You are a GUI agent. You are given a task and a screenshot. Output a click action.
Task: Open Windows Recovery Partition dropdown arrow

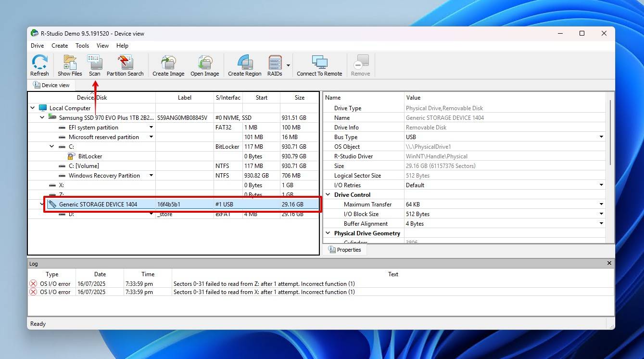coord(151,175)
